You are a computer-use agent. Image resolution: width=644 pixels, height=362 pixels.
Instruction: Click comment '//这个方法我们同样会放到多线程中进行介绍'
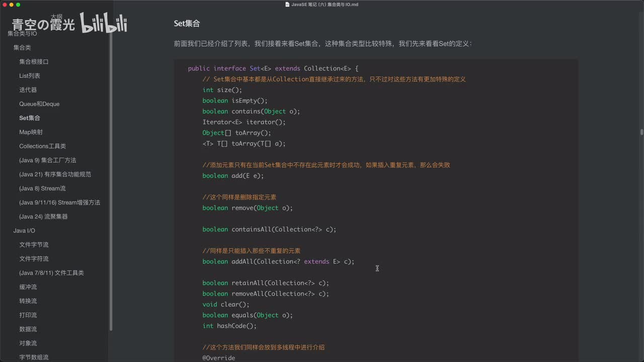pos(264,347)
